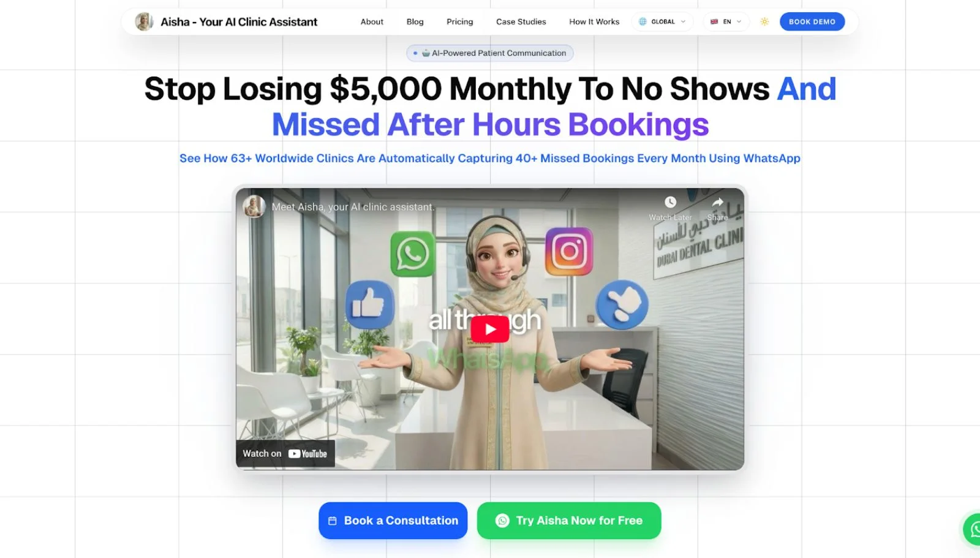Screen dimensions: 980x558
Task: Click the flag icon beside EN
Action: [714, 21]
